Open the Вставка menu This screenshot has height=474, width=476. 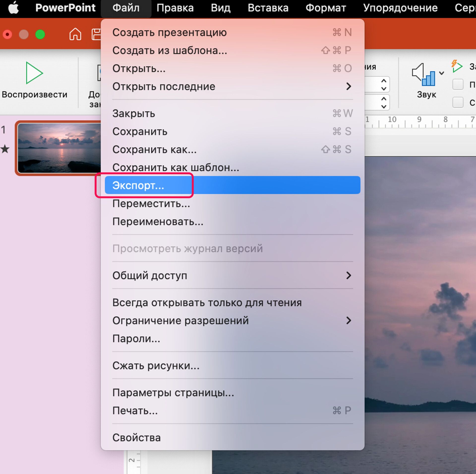coord(268,8)
